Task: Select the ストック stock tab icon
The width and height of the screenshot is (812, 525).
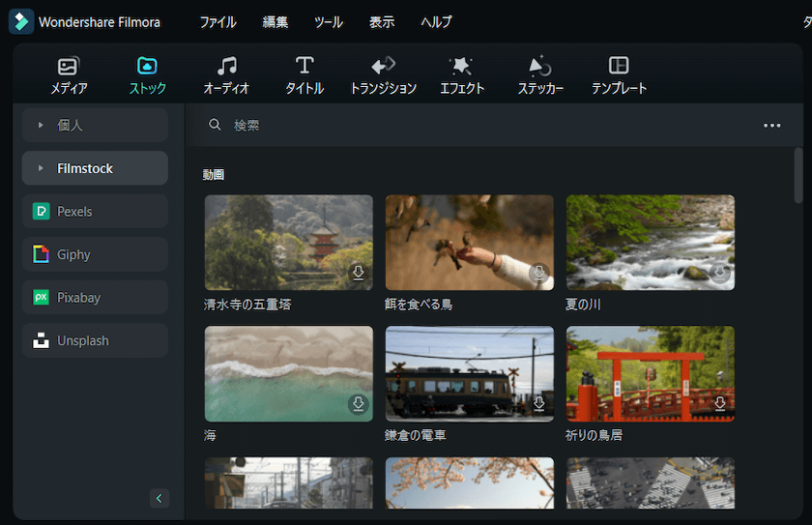Action: [x=147, y=66]
